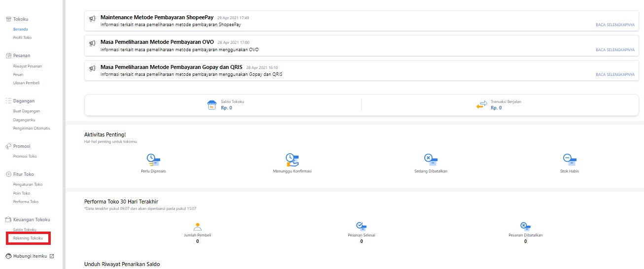Open Riwayat Pesanan in sidebar
The image size is (644, 269).
[27, 66]
